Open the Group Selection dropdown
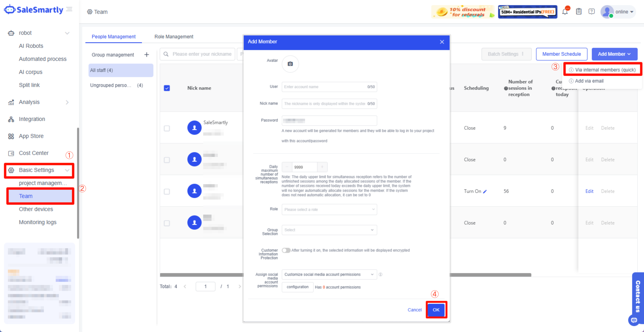Image resolution: width=644 pixels, height=332 pixels. click(329, 230)
